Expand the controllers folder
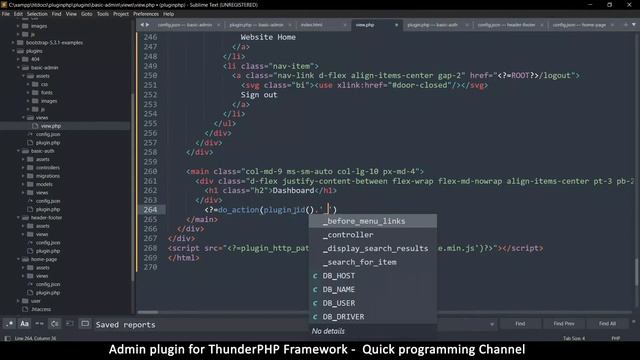Viewport: 640px width, 360px height. (23, 168)
